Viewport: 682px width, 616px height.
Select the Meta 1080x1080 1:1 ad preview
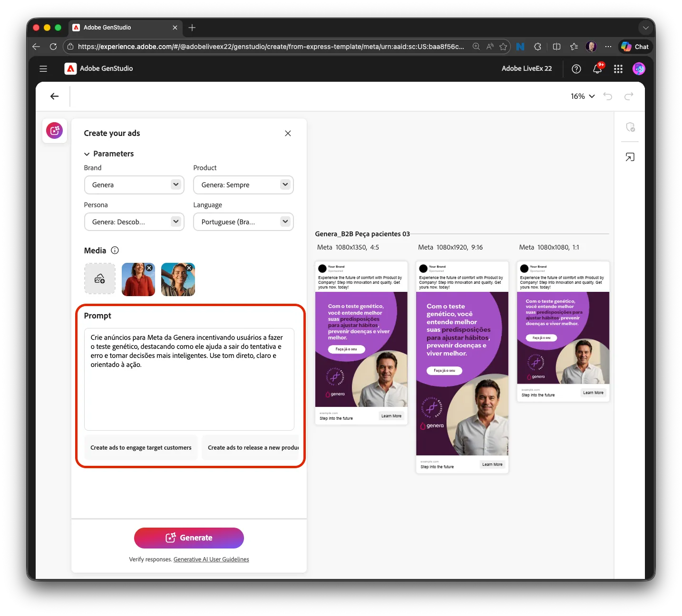tap(563, 331)
